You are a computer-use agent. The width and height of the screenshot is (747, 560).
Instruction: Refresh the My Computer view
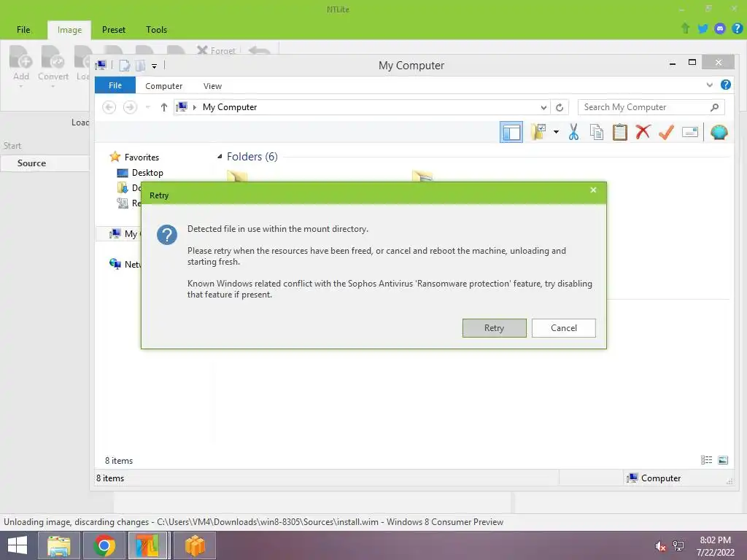[x=560, y=107]
